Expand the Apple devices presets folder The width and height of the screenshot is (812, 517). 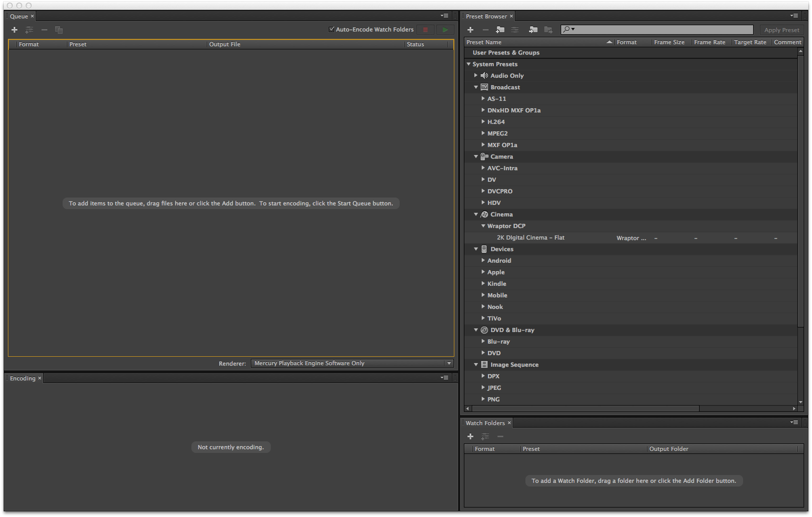point(483,272)
